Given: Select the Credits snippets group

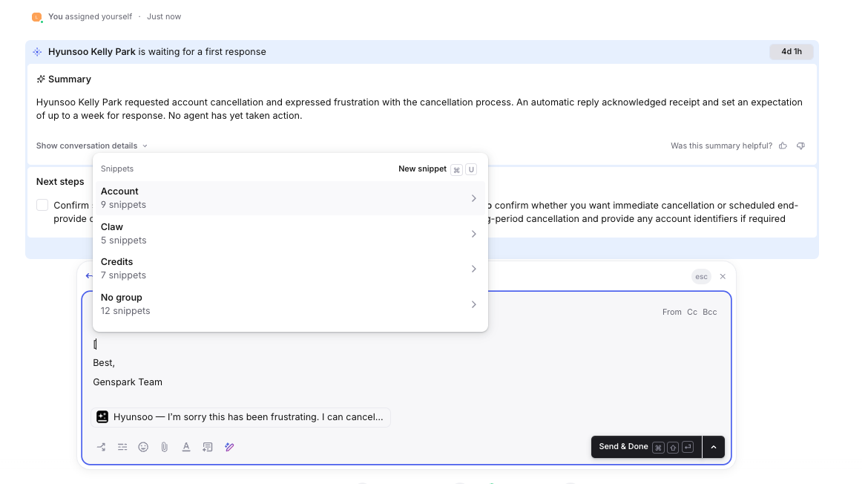Looking at the screenshot, I should point(290,269).
